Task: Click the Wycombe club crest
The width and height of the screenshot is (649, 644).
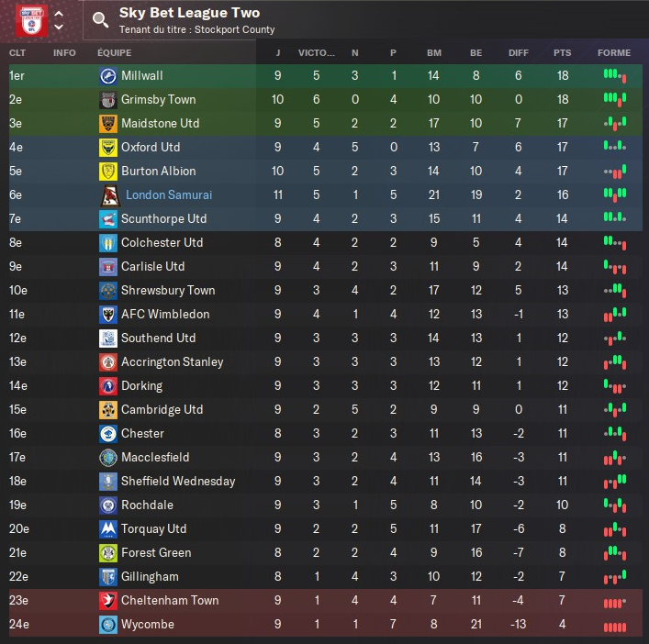Action: pos(108,625)
